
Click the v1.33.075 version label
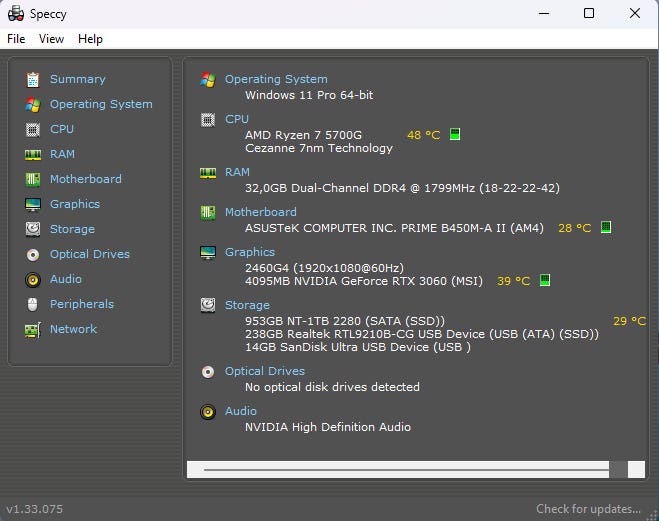(x=34, y=509)
